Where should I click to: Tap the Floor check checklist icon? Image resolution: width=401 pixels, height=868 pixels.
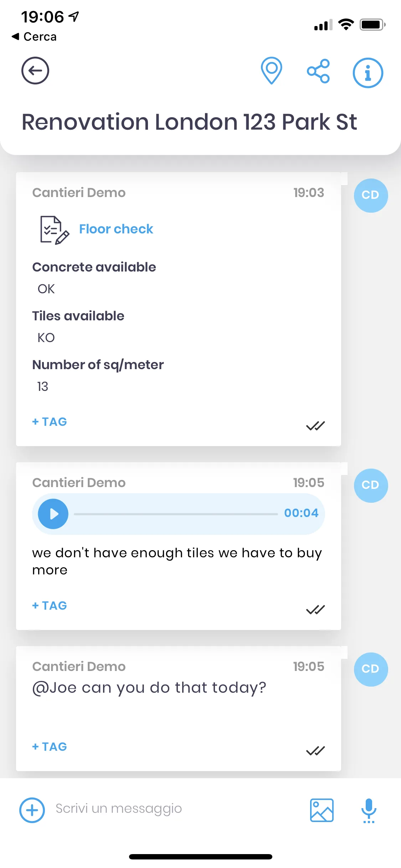coord(54,230)
